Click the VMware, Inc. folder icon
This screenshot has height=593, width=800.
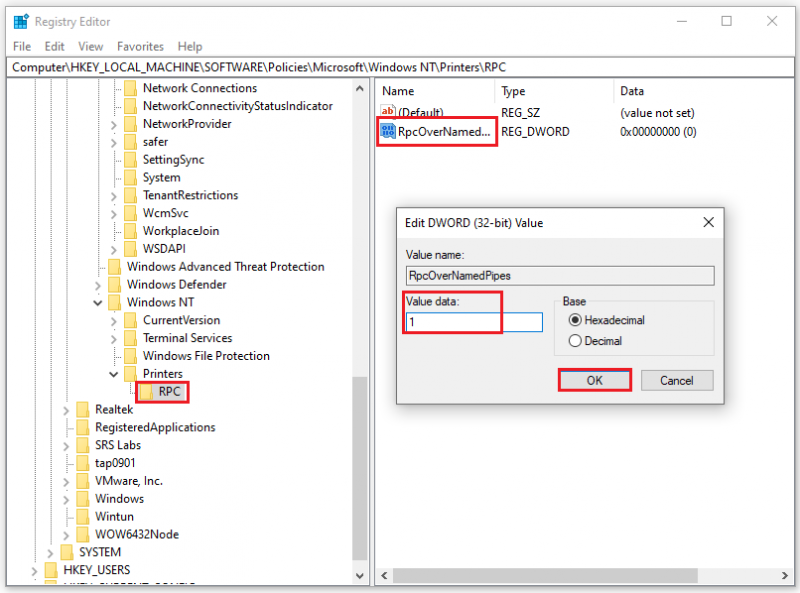pos(82,481)
